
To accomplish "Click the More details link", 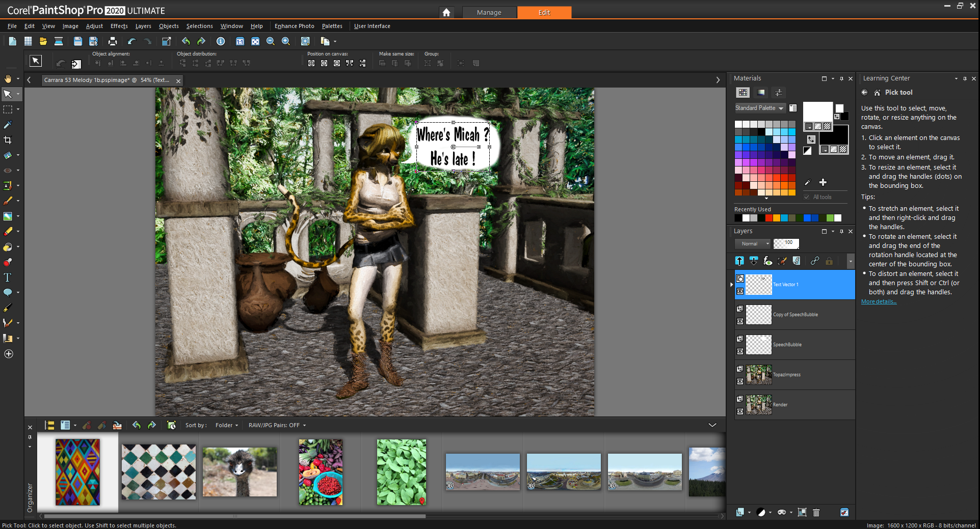I will click(879, 301).
